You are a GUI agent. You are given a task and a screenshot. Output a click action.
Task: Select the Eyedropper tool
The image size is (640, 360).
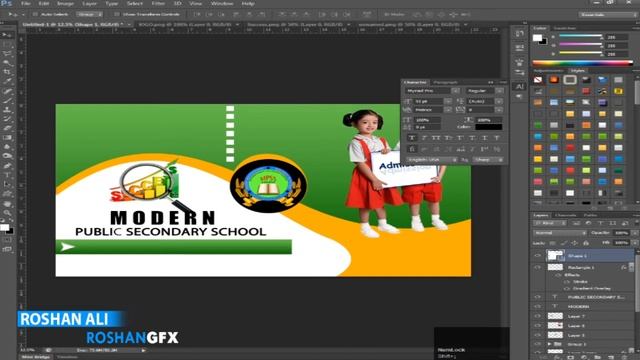[x=7, y=82]
